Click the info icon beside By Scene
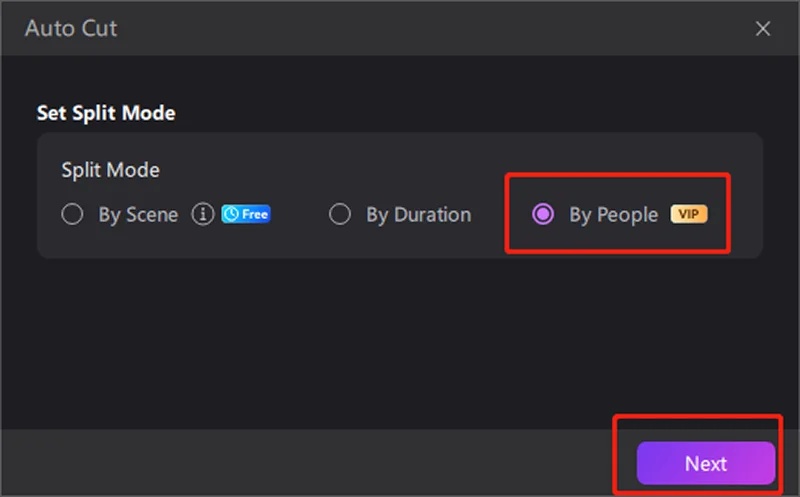The height and width of the screenshot is (497, 800). point(203,215)
